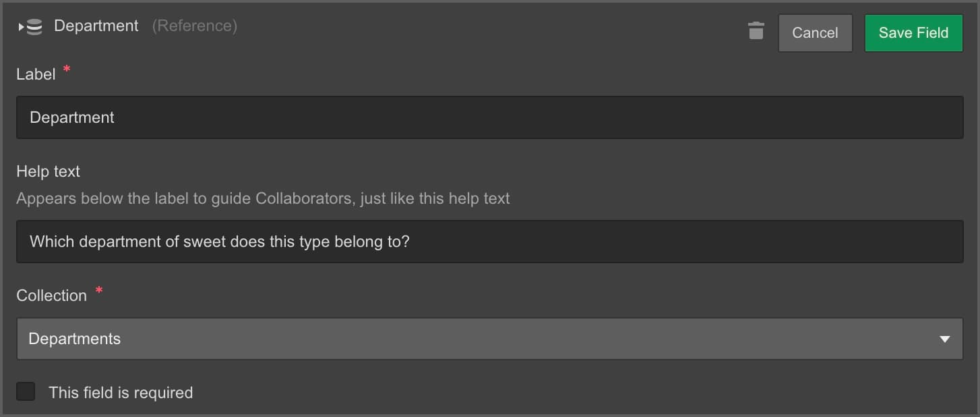
Task: Click the green Save Field button
Action: pyautogui.click(x=913, y=33)
